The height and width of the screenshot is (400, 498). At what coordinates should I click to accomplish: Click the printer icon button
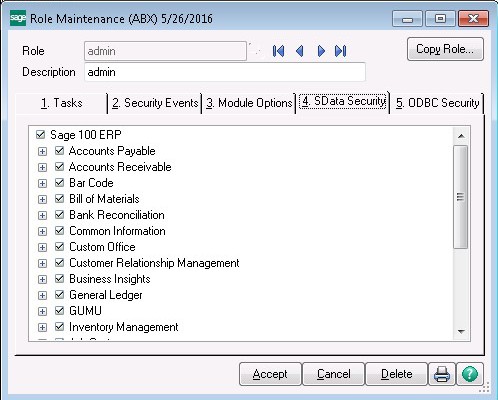[x=442, y=374]
